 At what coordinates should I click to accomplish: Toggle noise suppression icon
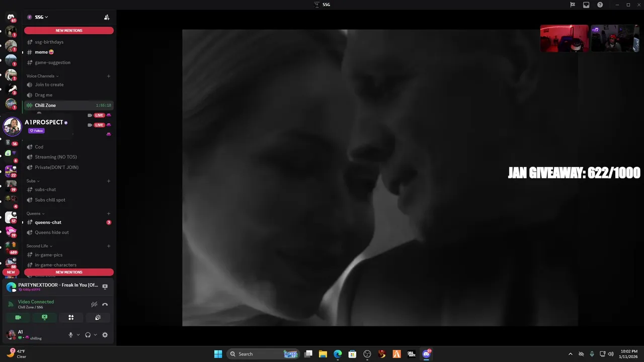click(x=94, y=304)
